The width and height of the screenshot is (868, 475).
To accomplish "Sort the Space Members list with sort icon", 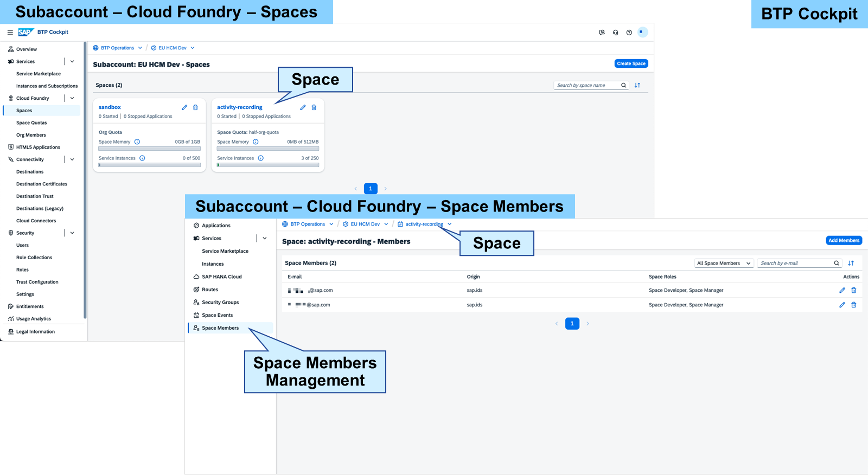I will pyautogui.click(x=851, y=263).
